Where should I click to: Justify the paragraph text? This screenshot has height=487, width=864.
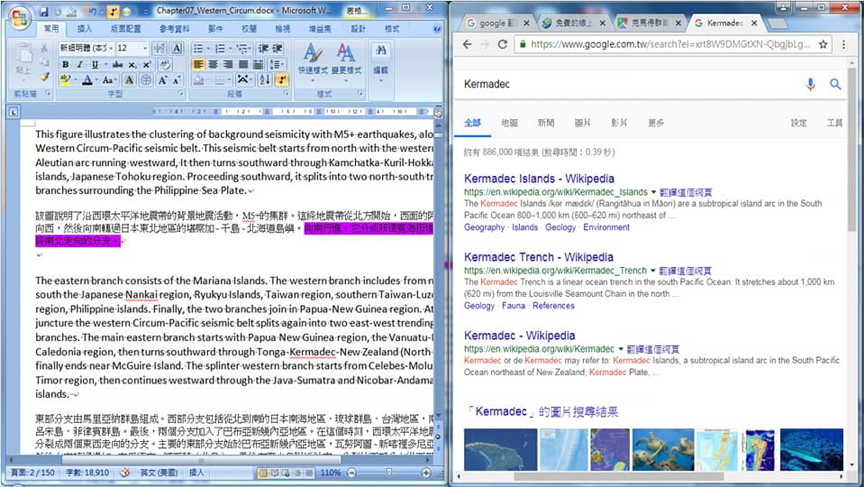(242, 64)
